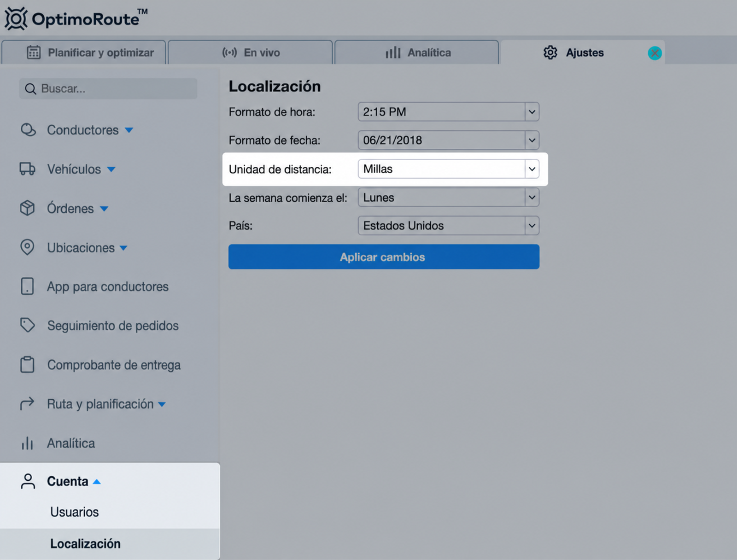The image size is (737, 560).
Task: Switch to the top Analítica tab
Action: (416, 52)
